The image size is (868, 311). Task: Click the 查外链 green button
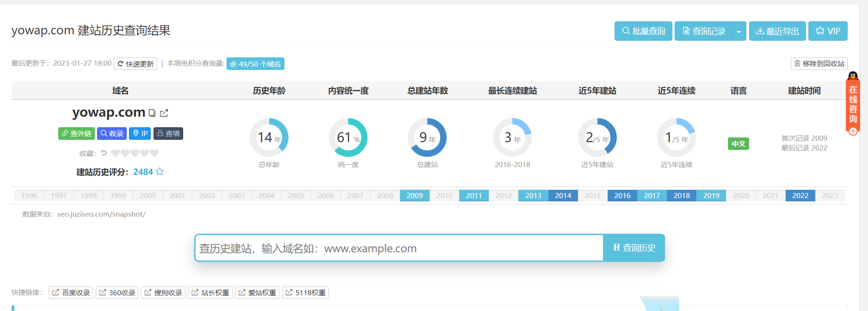click(76, 133)
